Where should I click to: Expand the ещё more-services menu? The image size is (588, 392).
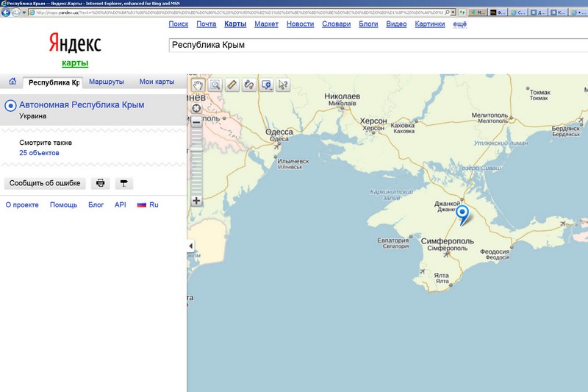(460, 24)
